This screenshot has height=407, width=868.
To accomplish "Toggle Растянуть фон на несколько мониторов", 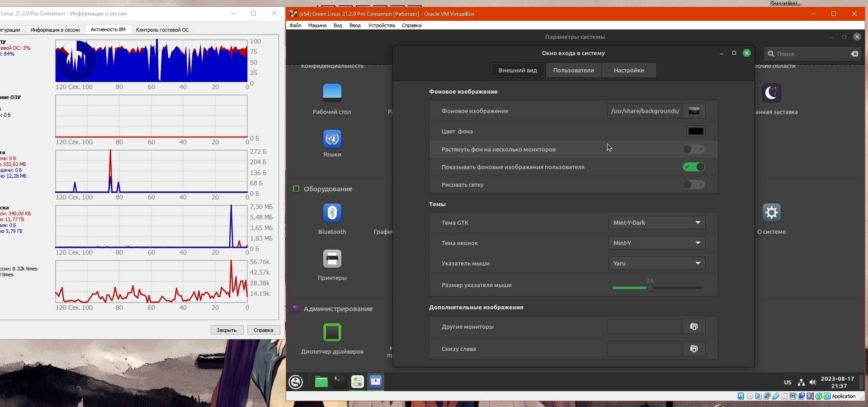I will (x=694, y=149).
